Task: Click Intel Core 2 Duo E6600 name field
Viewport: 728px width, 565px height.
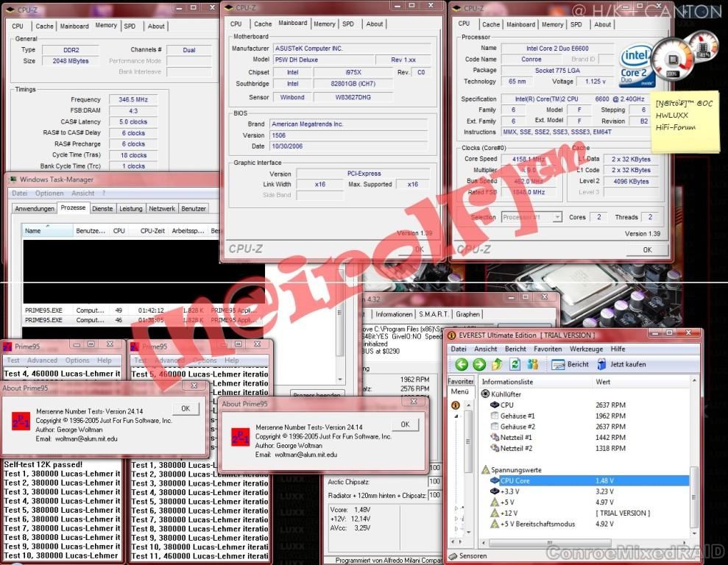Action: [557, 49]
